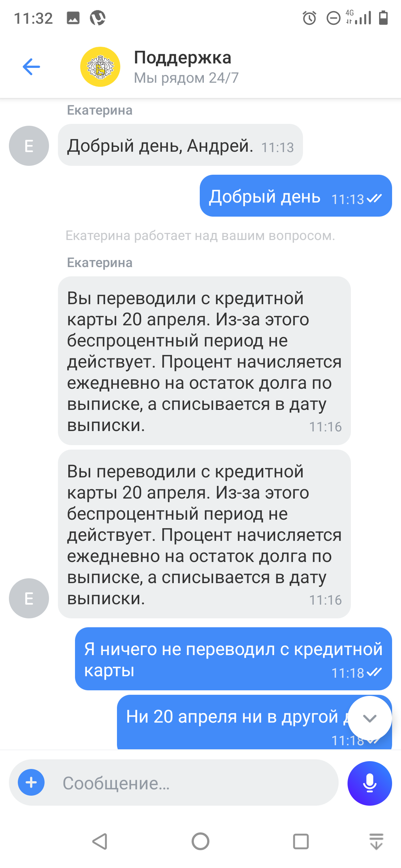The height and width of the screenshot is (868, 401).
Task: Tap message 'Я ничего не переводил'
Action: 233,659
